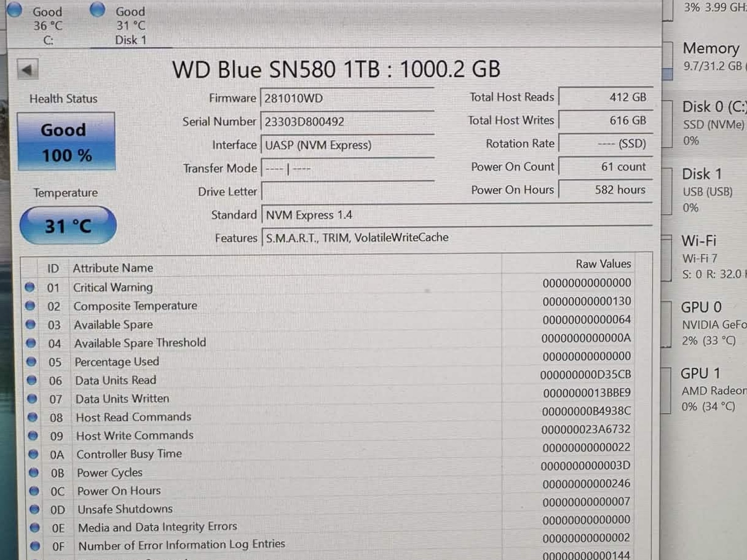Click the Total Host Writes value 616 GB
Image resolution: width=747 pixels, height=560 pixels.
[605, 120]
